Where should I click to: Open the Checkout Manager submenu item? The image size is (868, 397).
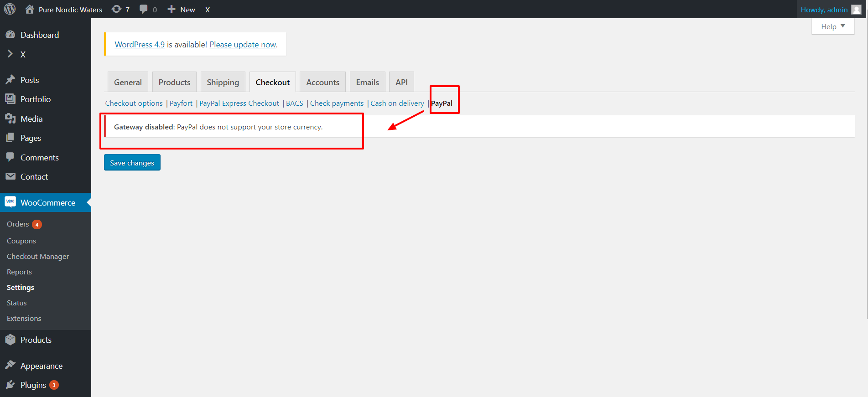38,257
